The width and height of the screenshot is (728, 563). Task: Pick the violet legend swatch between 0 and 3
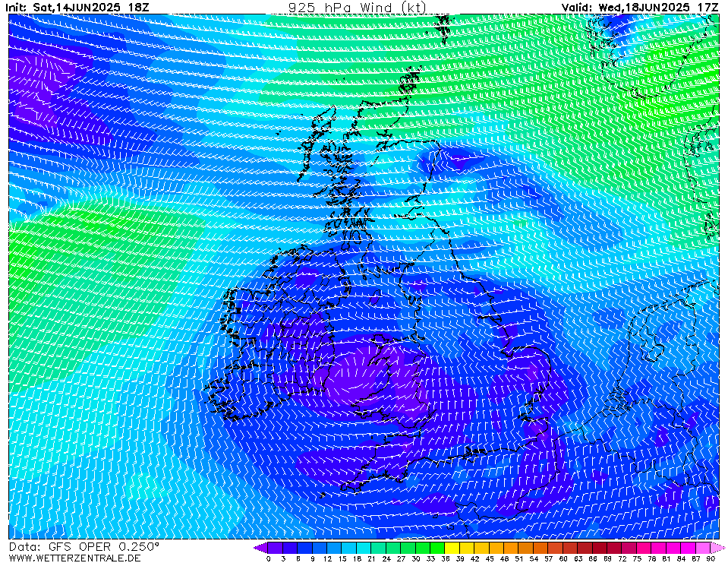tap(276, 548)
